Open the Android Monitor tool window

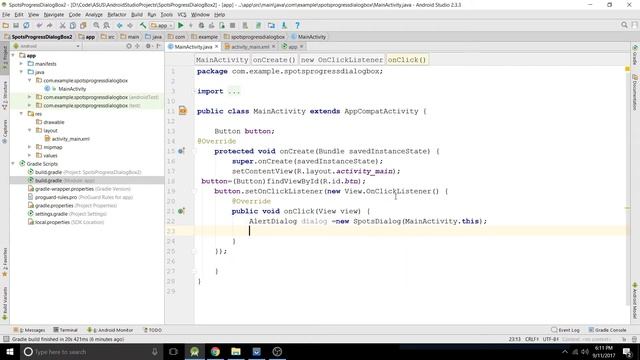coord(110,330)
